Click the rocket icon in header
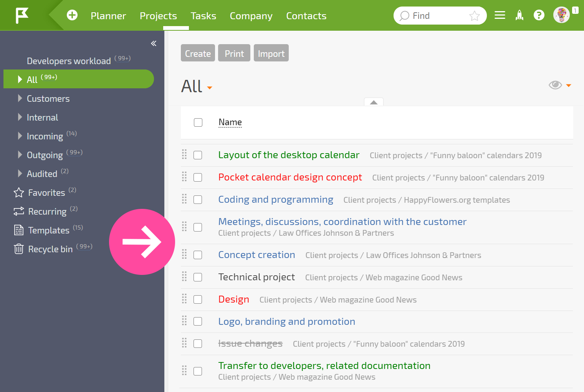The image size is (584, 392). coord(519,15)
